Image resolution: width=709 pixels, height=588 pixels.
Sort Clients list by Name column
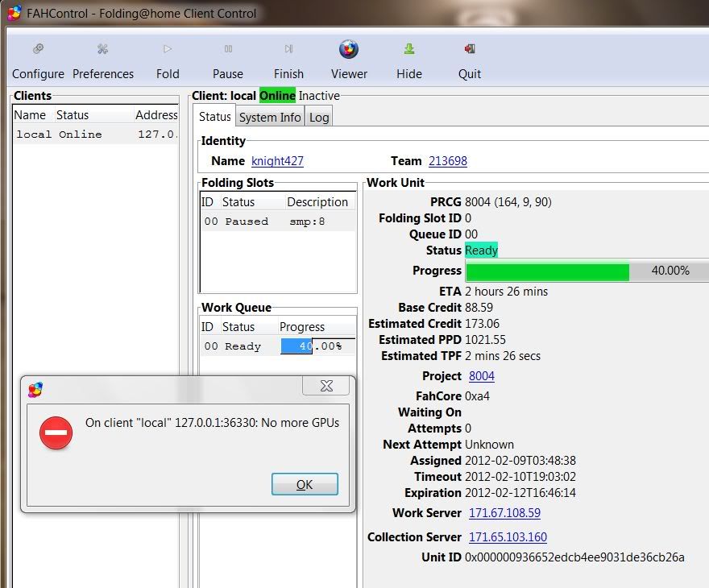tap(33, 115)
